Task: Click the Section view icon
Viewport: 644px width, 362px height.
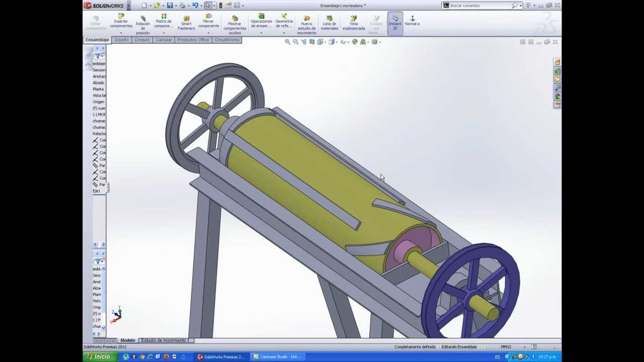Action: 312,42
